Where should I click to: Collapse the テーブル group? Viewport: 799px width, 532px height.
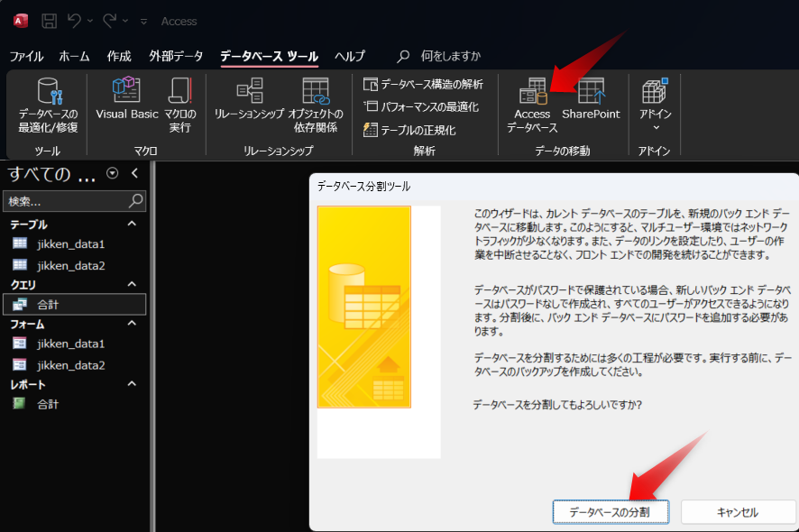click(132, 224)
